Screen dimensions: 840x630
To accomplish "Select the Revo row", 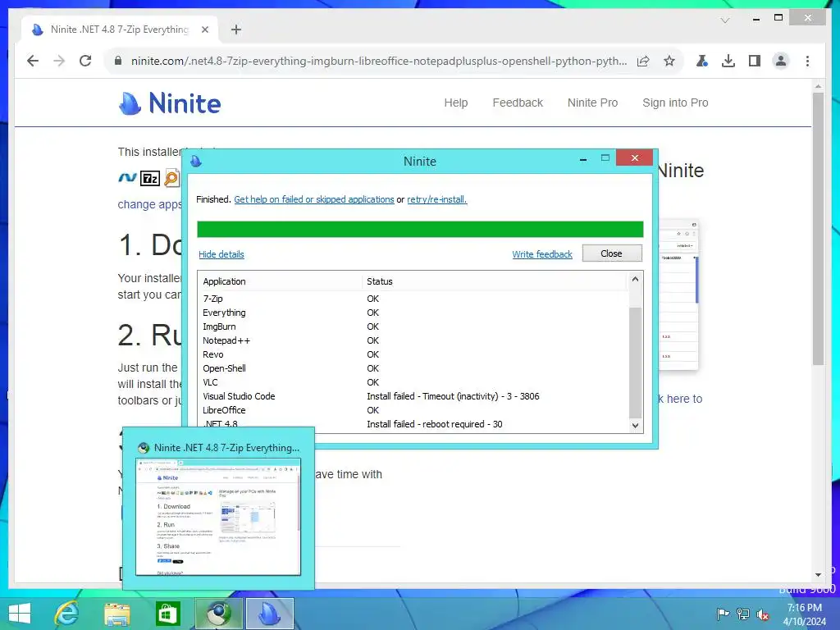I will coord(413,354).
